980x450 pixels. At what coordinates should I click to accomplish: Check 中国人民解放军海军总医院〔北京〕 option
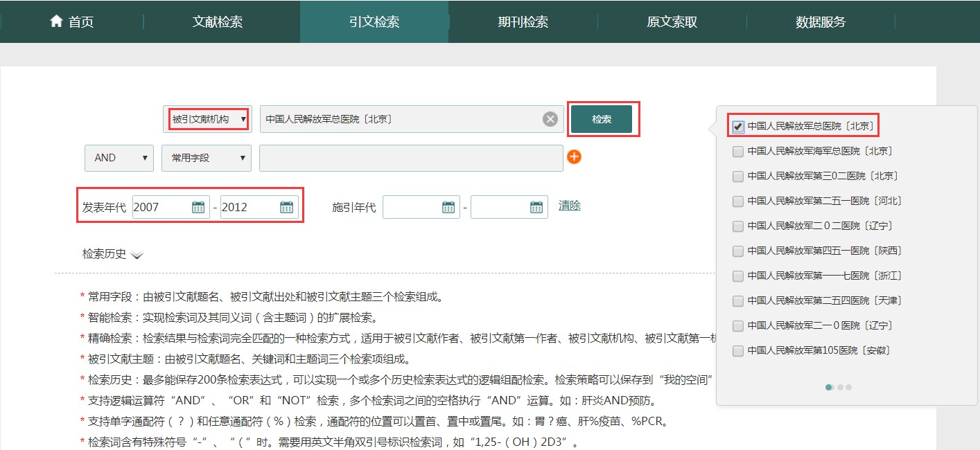pyautogui.click(x=738, y=151)
